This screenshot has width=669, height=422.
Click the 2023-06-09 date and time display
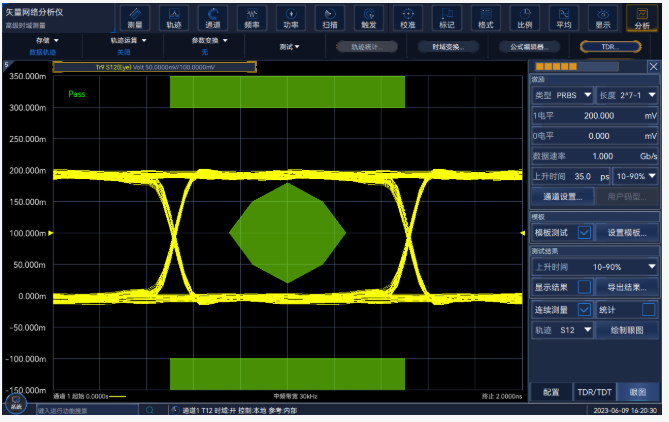(x=625, y=410)
